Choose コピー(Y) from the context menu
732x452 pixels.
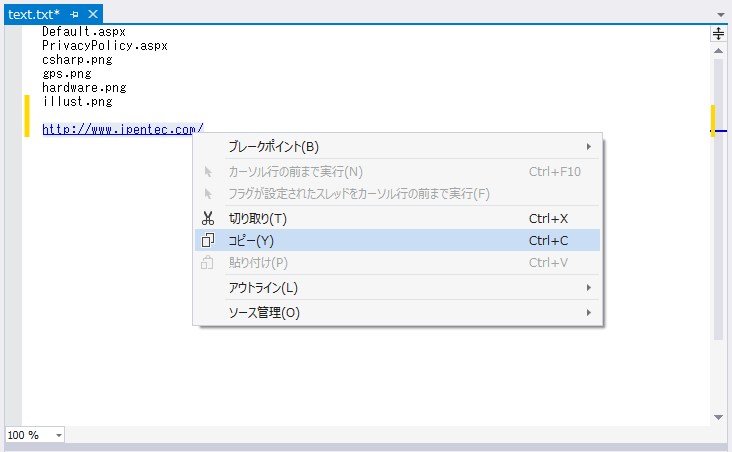pos(397,240)
